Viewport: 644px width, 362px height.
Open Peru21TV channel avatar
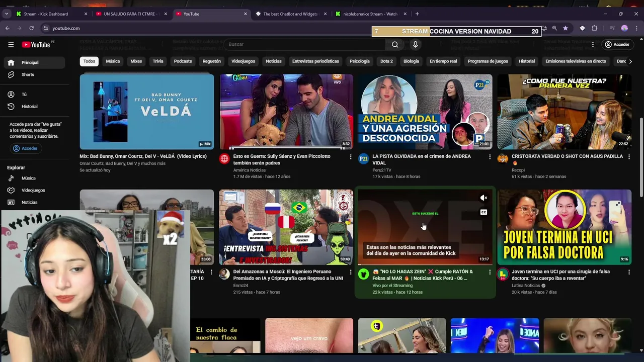click(x=363, y=159)
